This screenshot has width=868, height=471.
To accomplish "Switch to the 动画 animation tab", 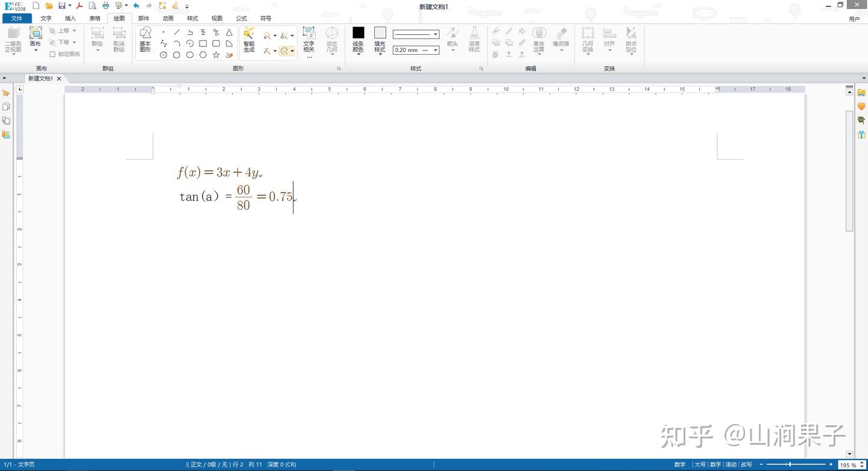I will tap(168, 18).
